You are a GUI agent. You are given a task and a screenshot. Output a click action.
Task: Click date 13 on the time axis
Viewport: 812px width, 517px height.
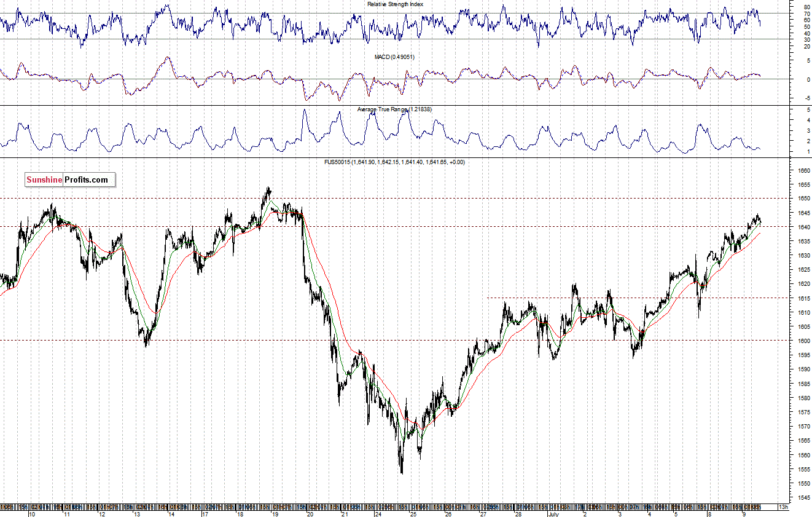pyautogui.click(x=136, y=513)
